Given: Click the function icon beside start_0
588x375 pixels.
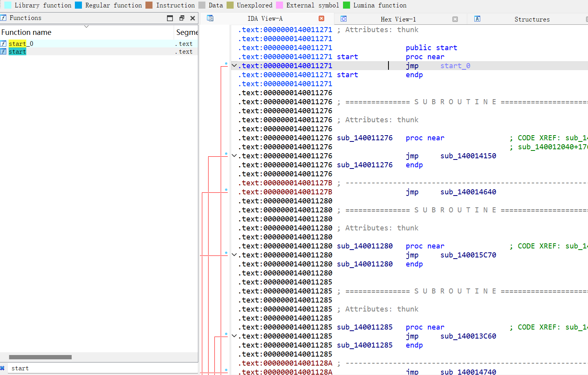Looking at the screenshot, I should click(x=4, y=43).
